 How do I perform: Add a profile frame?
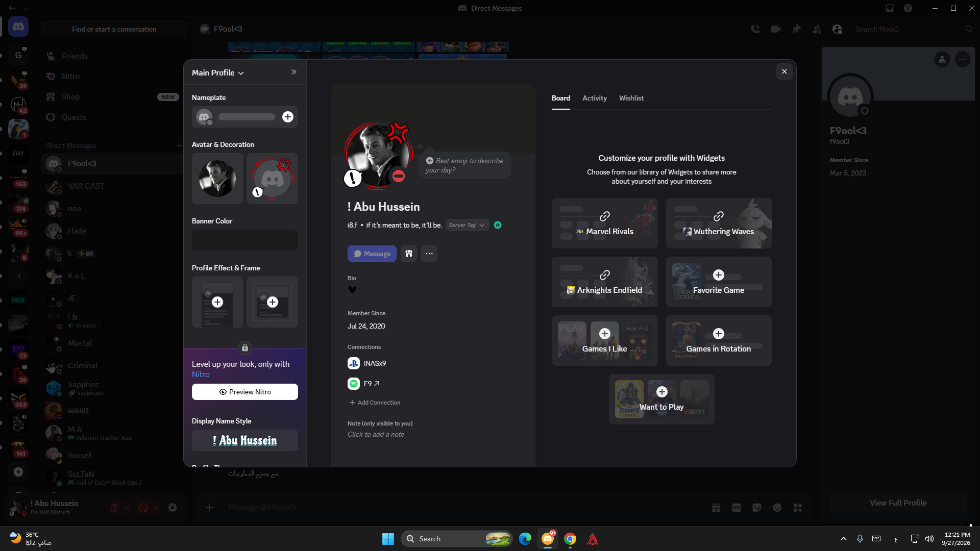273,302
